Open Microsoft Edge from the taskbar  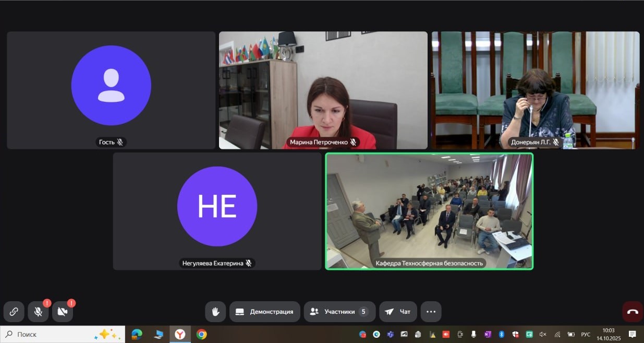[137, 334]
